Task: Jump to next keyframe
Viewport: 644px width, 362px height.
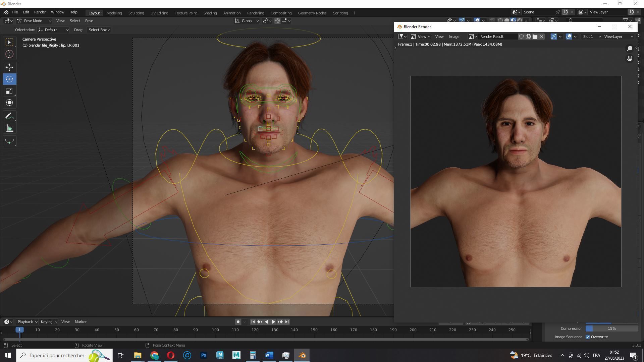Action: [x=280, y=322]
